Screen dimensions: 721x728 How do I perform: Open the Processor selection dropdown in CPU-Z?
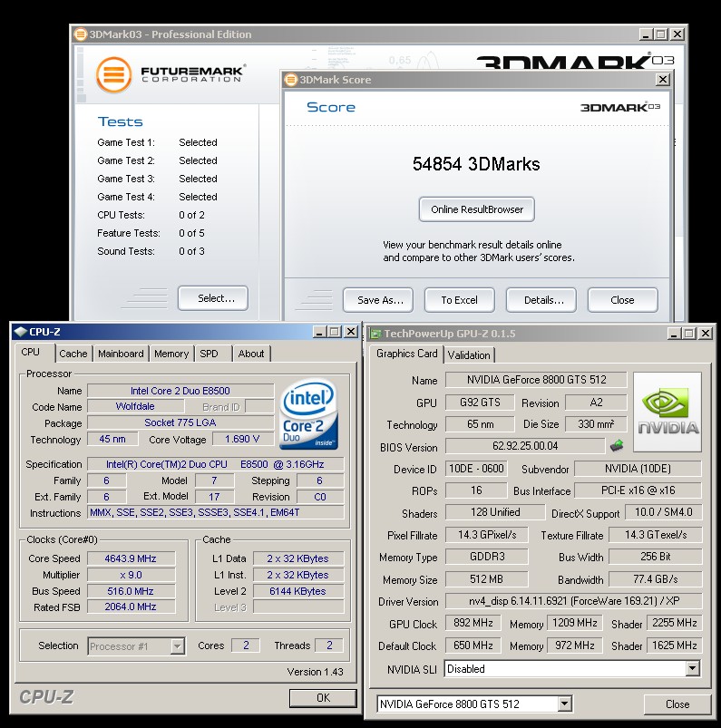(177, 645)
